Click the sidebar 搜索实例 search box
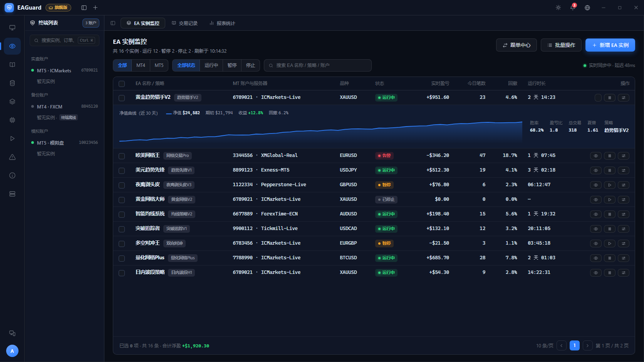644x362 pixels. [x=64, y=40]
